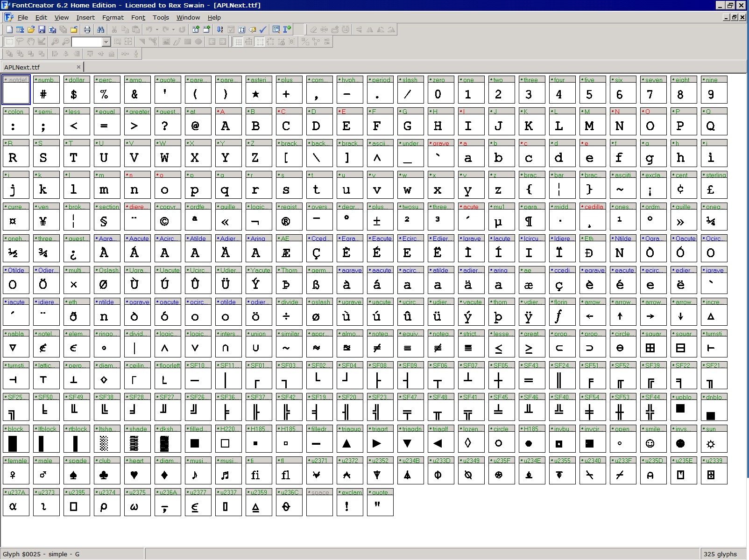Click the blue checkmark Validate icon

(x=263, y=29)
